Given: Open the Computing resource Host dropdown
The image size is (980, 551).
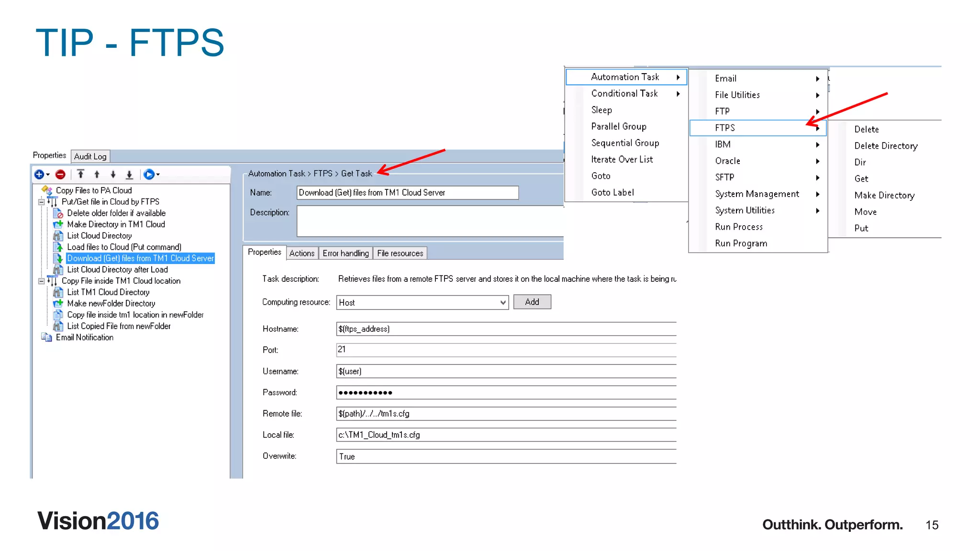Looking at the screenshot, I should click(x=502, y=303).
